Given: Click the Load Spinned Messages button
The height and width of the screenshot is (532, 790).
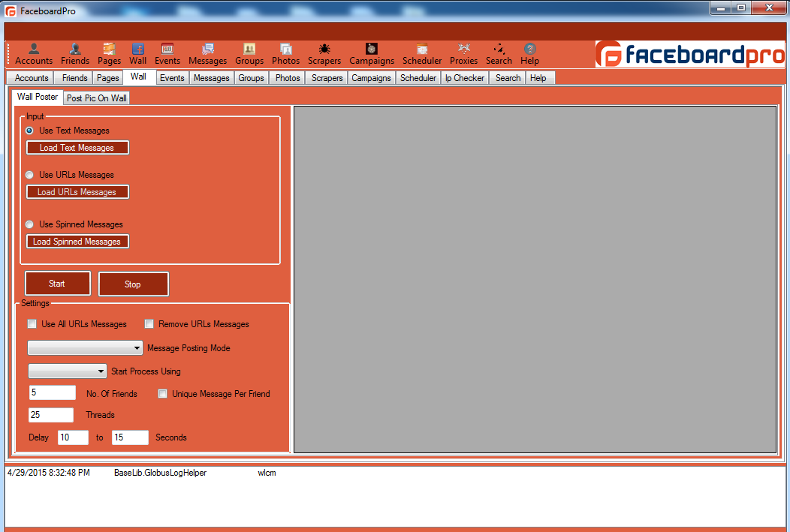Looking at the screenshot, I should point(77,242).
